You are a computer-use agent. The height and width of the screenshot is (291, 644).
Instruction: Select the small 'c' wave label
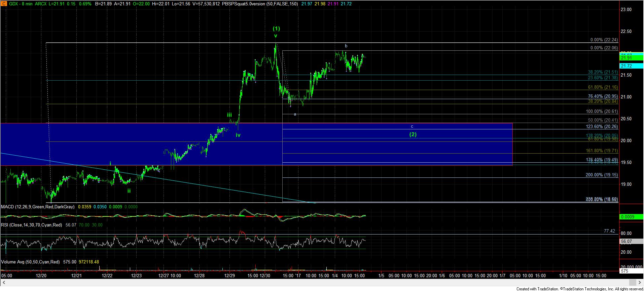[x=412, y=127]
